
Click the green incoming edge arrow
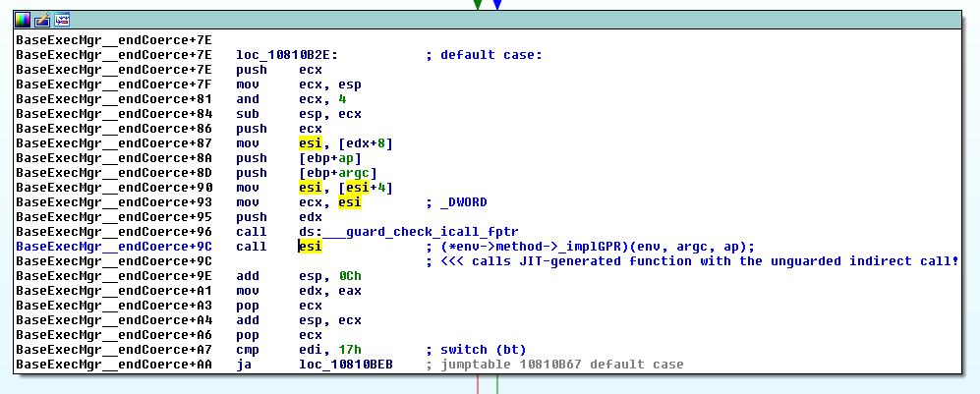(x=478, y=5)
